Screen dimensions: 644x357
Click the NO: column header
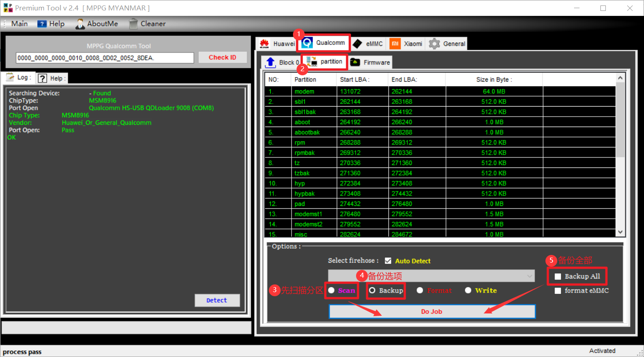pyautogui.click(x=278, y=79)
